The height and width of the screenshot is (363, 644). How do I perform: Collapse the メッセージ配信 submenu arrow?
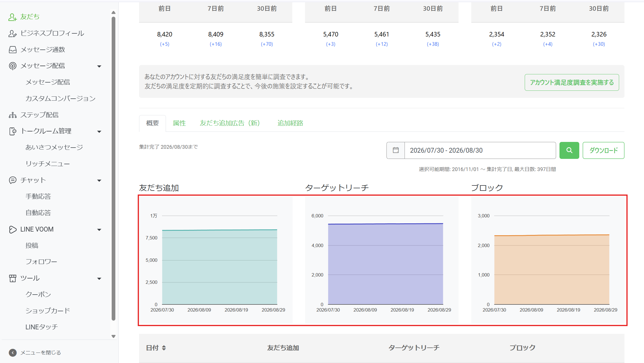coord(99,66)
